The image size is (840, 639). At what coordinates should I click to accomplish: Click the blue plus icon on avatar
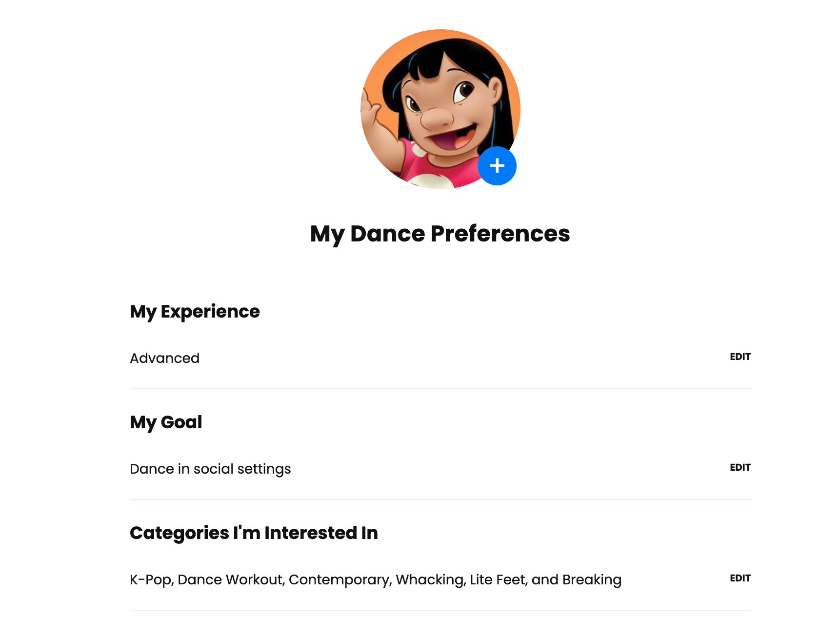[x=497, y=166]
